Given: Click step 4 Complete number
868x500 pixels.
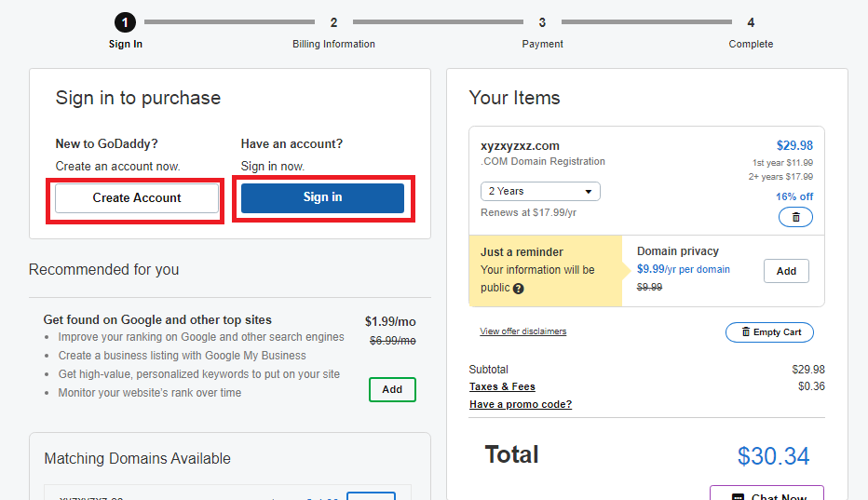Looking at the screenshot, I should (751, 22).
